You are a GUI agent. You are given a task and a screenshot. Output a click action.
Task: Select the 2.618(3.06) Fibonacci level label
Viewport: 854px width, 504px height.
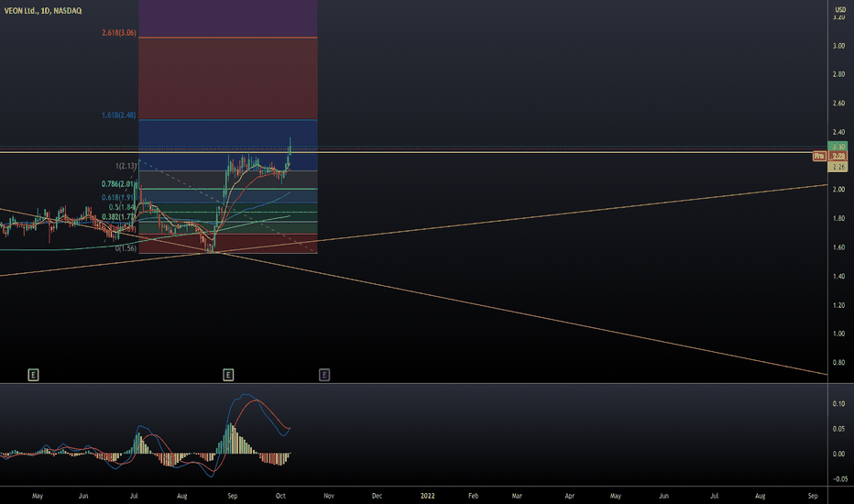119,33
